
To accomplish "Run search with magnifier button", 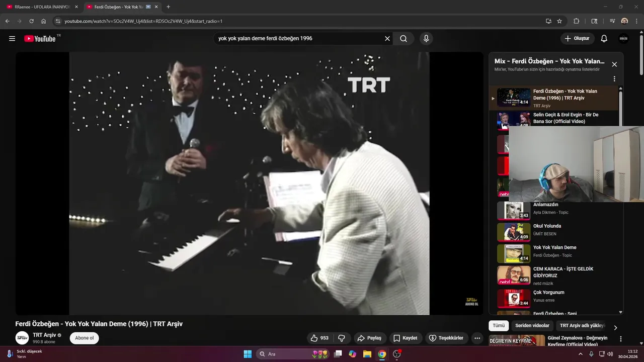I will 404,39.
